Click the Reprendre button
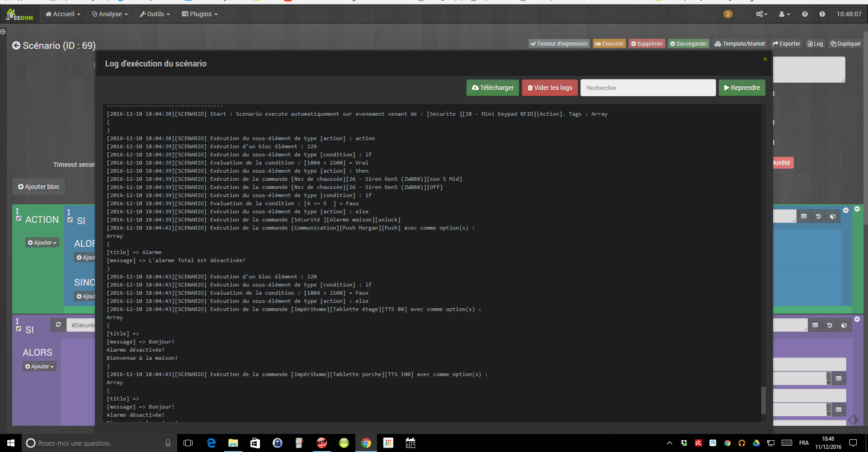Viewport: 868px width, 452px height. (x=742, y=88)
